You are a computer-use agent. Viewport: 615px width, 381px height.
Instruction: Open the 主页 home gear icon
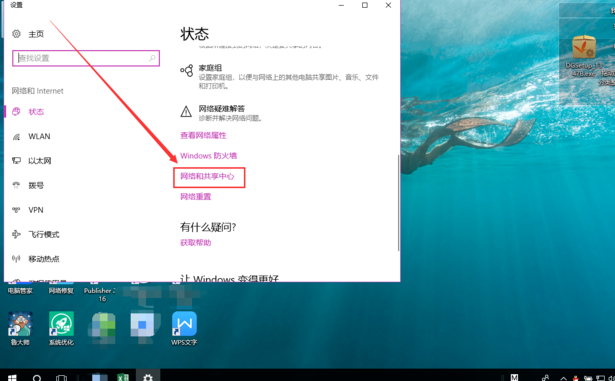point(16,34)
